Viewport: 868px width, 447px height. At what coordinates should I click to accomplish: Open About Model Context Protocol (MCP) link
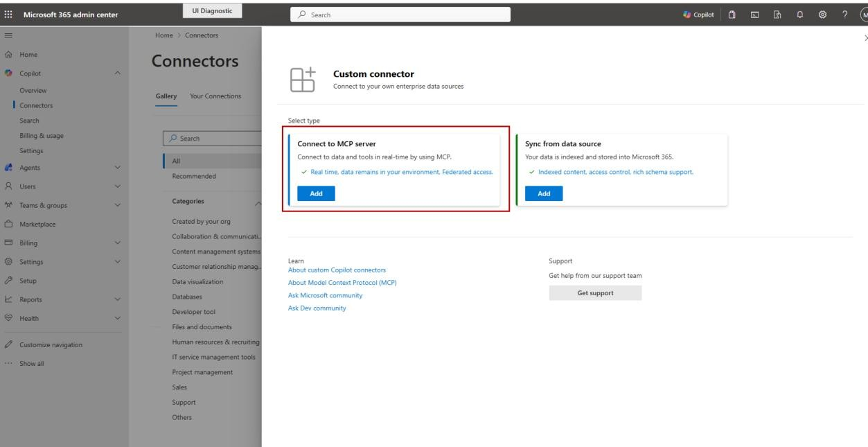pos(342,282)
